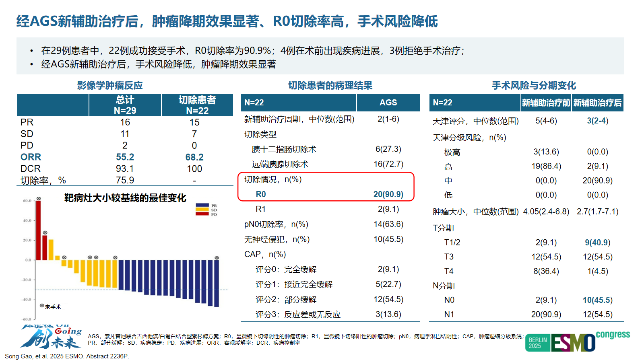Click the marker above the rightmost blue bar
Screen dimensions: 644x362
pyautogui.click(x=217, y=258)
